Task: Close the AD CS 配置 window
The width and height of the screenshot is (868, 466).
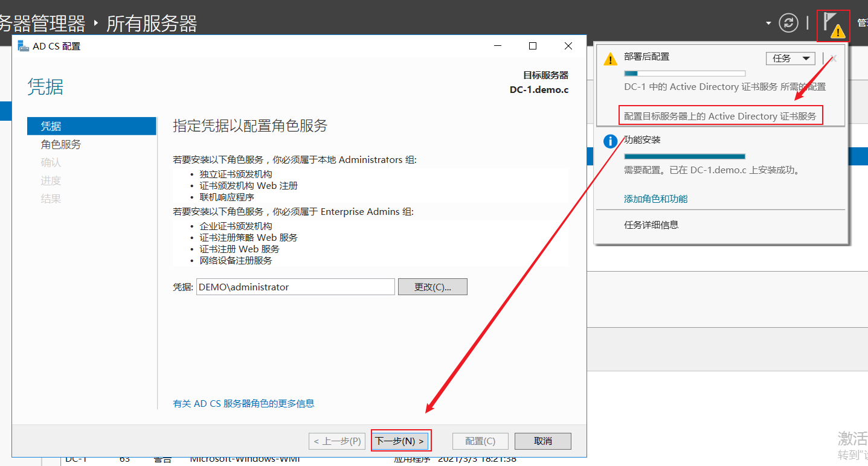Action: coord(568,46)
